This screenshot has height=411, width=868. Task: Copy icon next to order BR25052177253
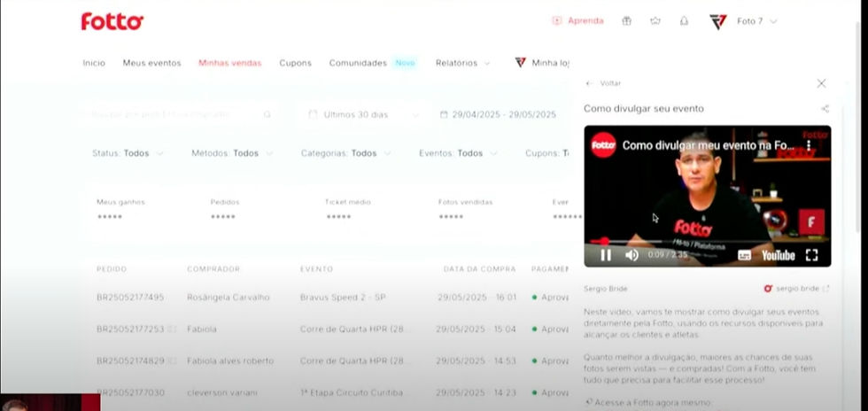coord(172,329)
